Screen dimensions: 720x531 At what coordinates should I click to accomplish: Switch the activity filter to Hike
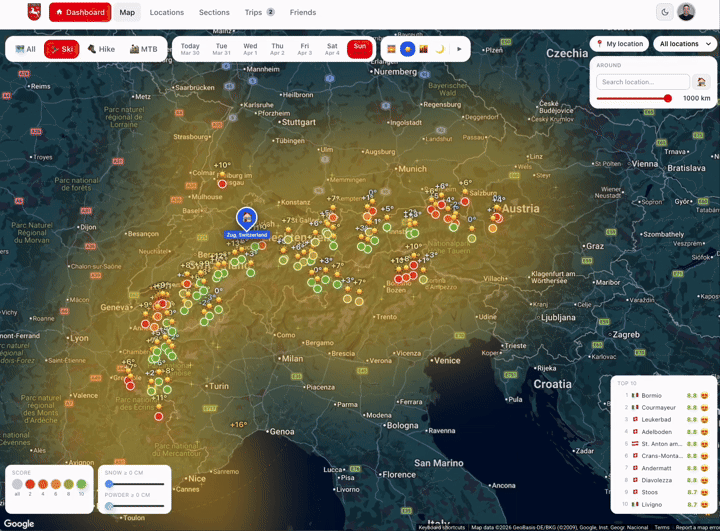(101, 49)
